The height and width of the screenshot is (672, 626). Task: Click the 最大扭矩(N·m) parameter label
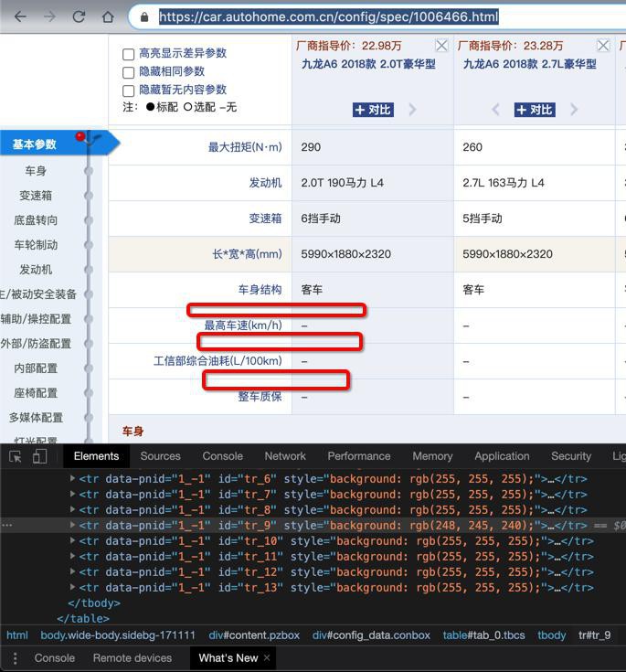tap(245, 147)
